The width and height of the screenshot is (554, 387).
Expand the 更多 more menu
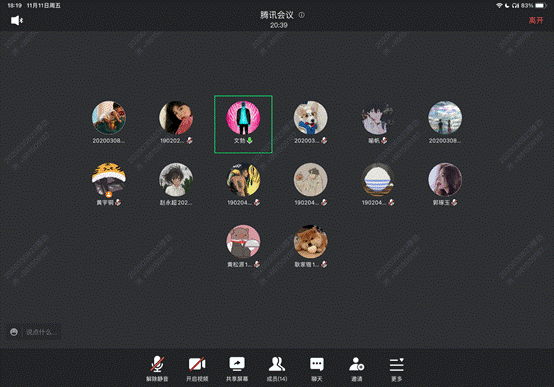(x=396, y=369)
